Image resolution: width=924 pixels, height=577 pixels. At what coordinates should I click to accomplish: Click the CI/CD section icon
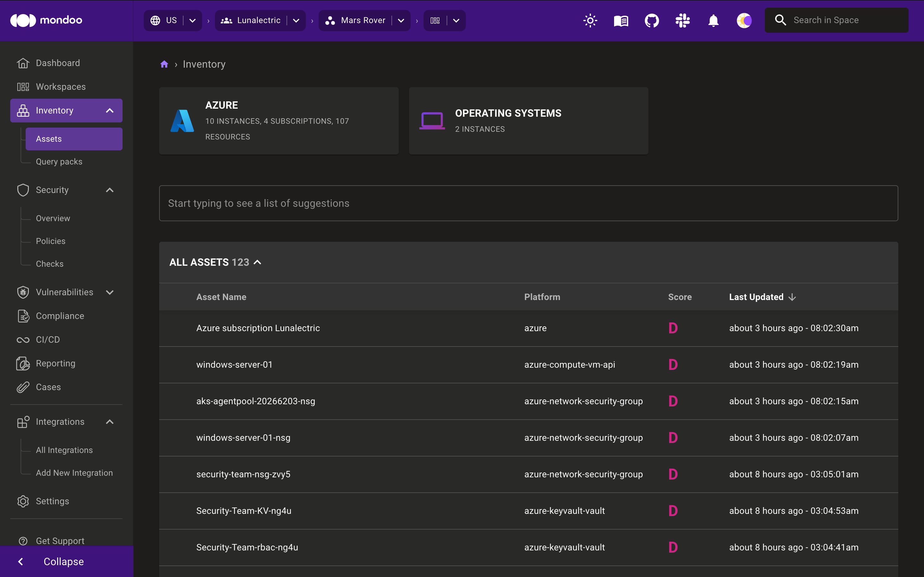coord(22,340)
